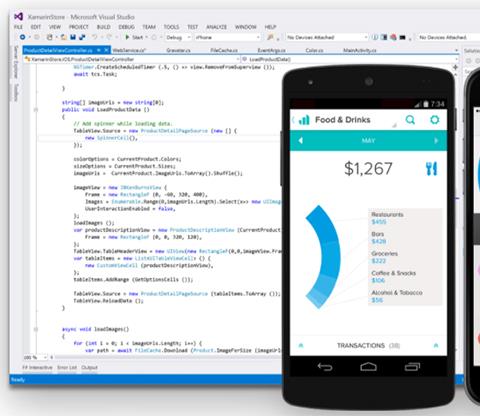The image size is (480, 416).
Task: Click the Save floppy disk icon
Action: pyautogui.click(x=73, y=37)
